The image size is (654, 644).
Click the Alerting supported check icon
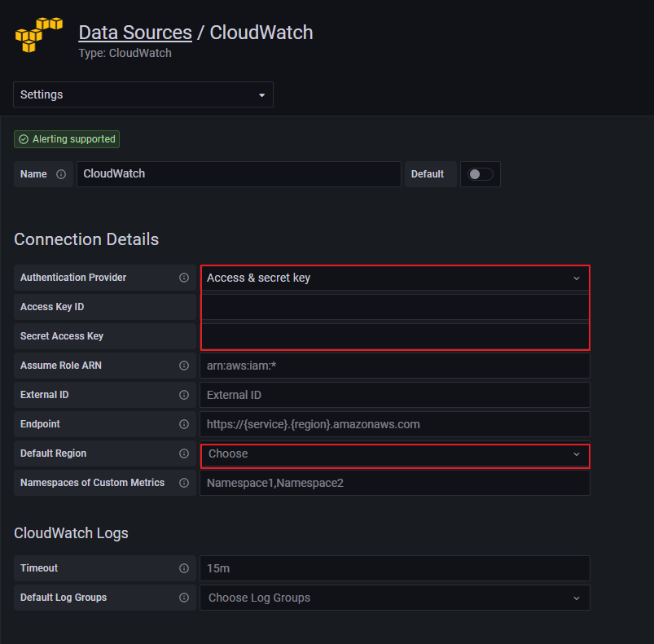[24, 139]
